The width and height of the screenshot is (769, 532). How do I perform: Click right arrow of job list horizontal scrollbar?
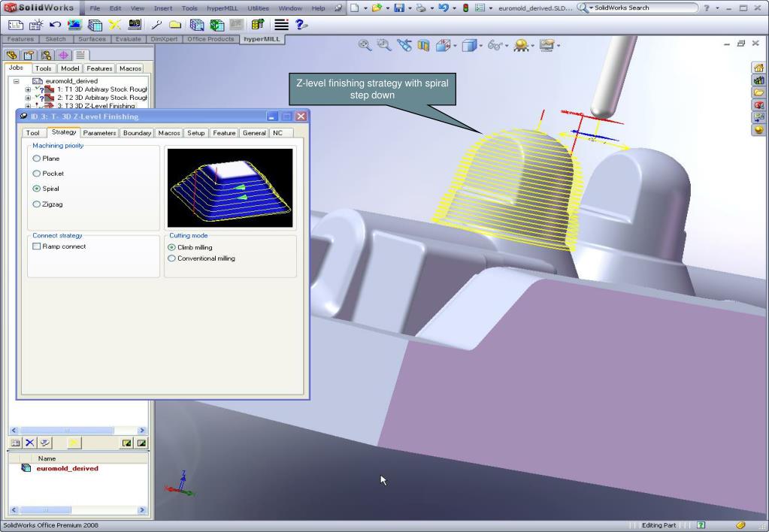click(142, 431)
